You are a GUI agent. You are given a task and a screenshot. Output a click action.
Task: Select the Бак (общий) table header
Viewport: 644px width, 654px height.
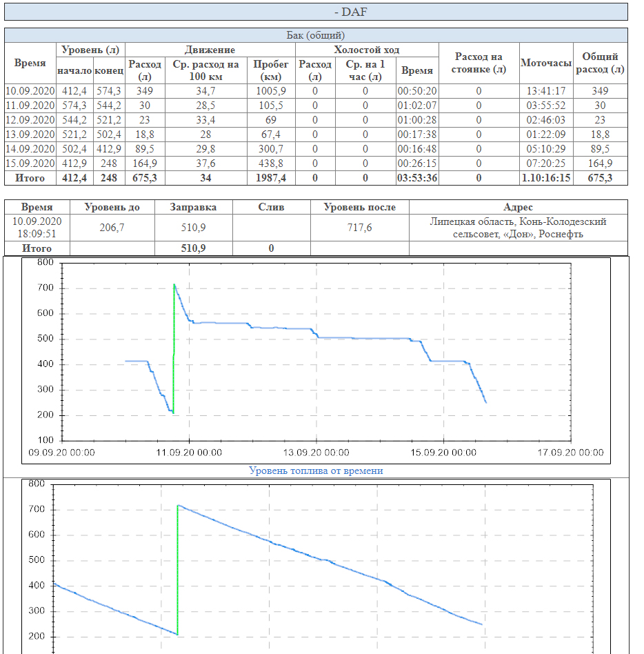pyautogui.click(x=316, y=35)
